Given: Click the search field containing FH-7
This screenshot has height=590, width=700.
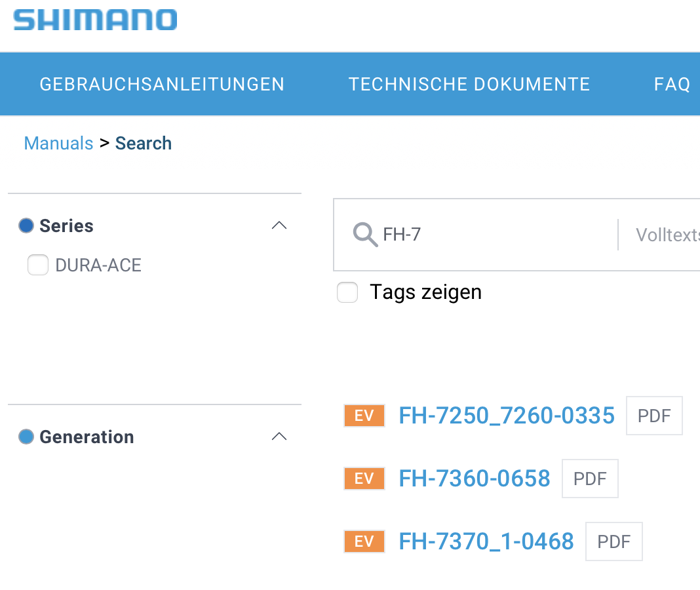Looking at the screenshot, I should pos(492,234).
